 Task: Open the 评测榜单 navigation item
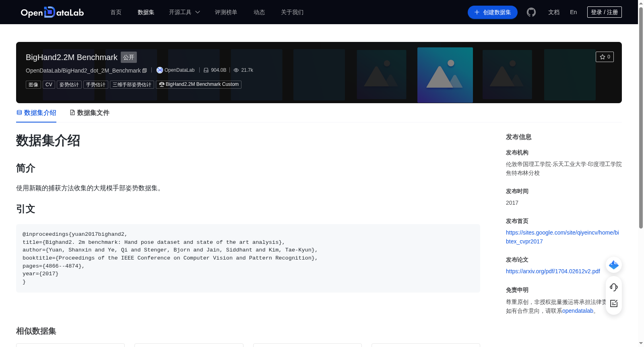226,12
